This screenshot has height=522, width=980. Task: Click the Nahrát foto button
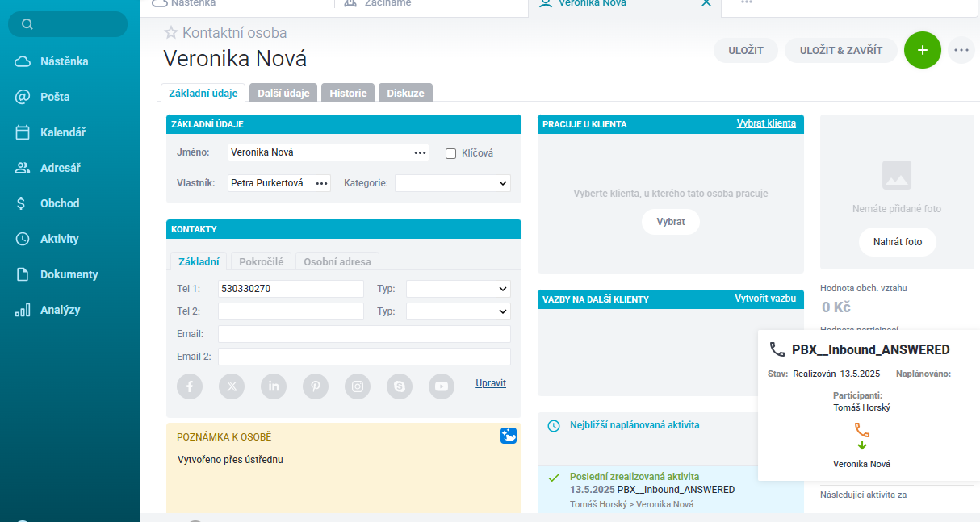[x=897, y=242]
